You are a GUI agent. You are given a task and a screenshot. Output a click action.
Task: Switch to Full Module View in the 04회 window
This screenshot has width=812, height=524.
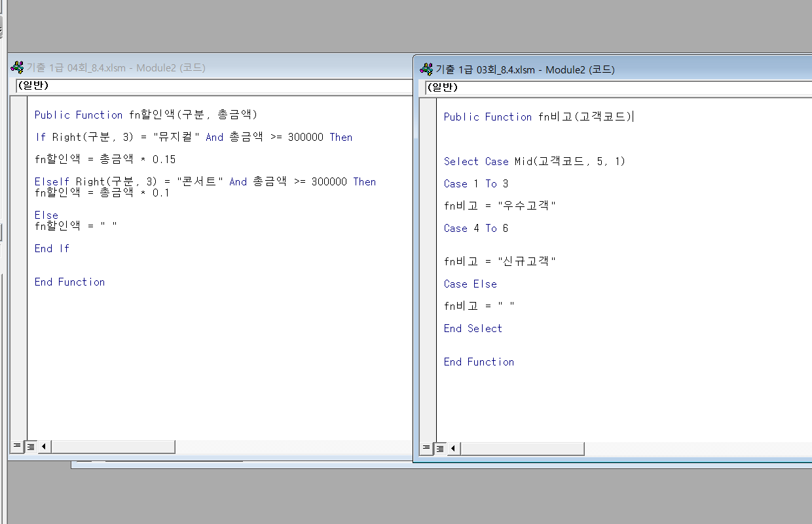(x=30, y=447)
